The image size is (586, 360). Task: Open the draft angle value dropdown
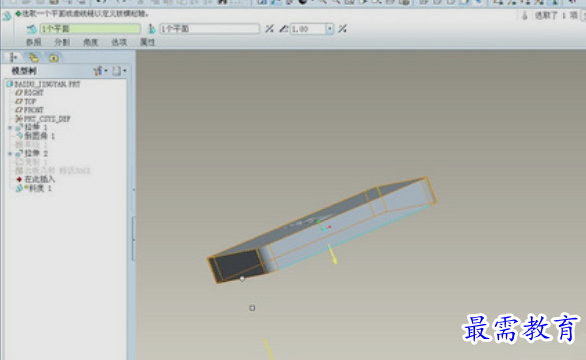[330, 29]
